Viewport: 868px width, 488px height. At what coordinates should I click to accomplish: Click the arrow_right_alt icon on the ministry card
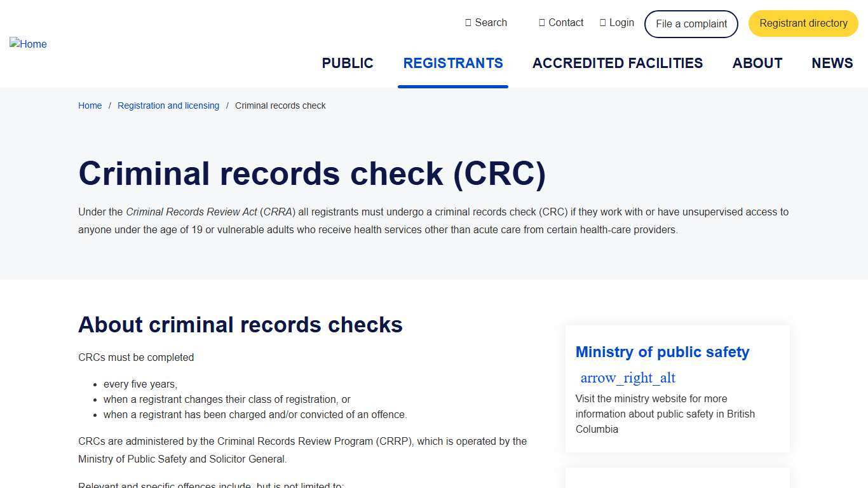coord(628,377)
